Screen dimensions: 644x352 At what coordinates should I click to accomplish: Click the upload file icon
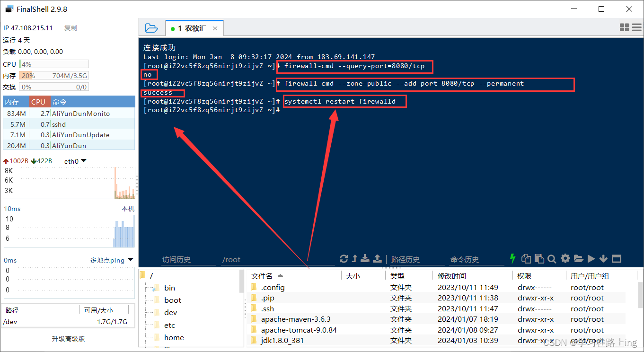[377, 258]
